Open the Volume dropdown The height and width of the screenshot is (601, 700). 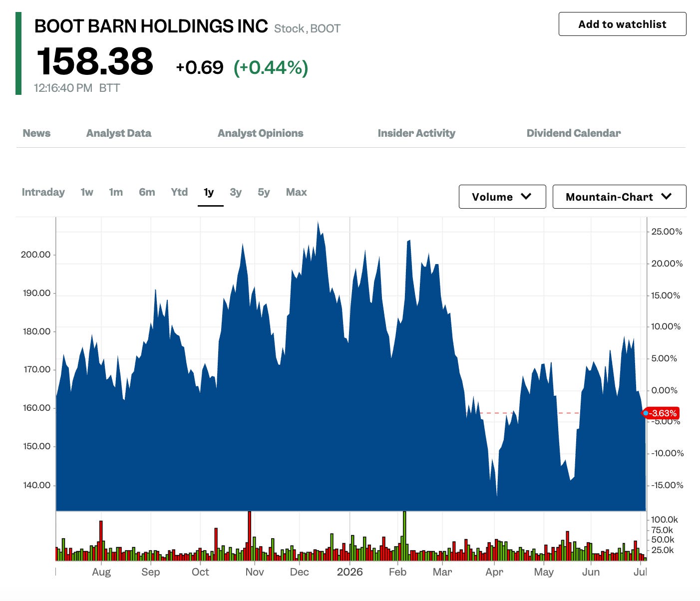coord(502,197)
